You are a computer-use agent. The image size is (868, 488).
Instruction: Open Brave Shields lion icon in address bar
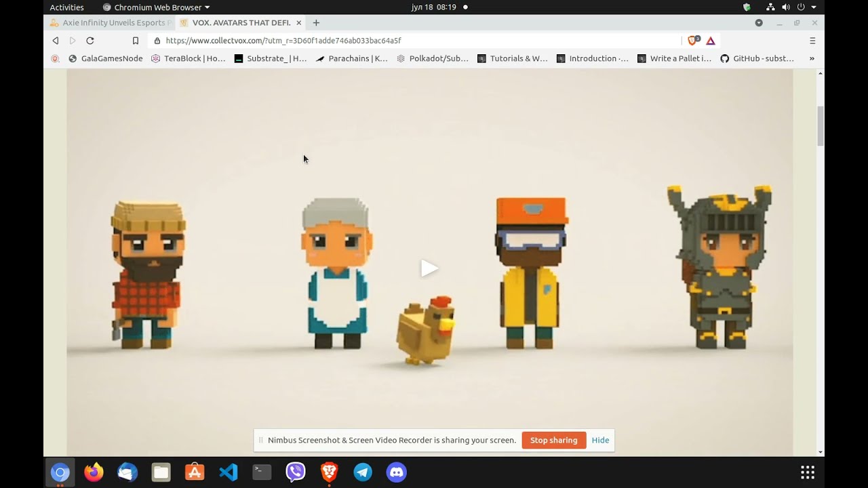tap(693, 41)
